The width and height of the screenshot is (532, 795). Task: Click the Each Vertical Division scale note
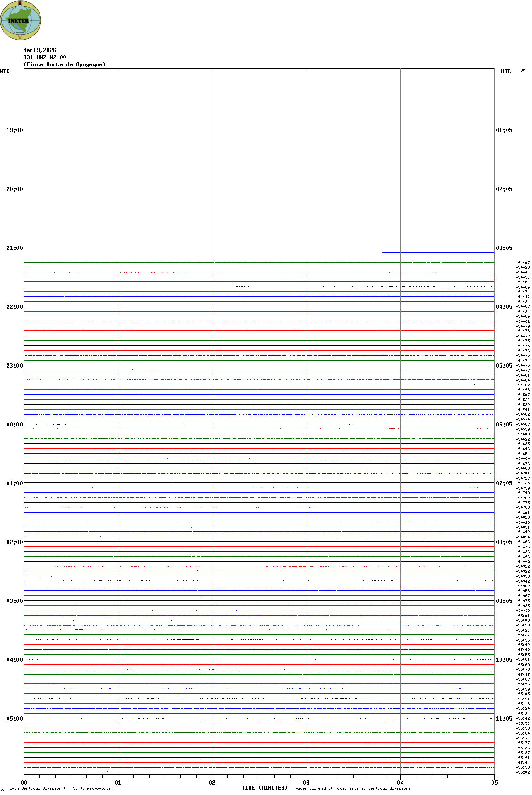pyautogui.click(x=60, y=788)
